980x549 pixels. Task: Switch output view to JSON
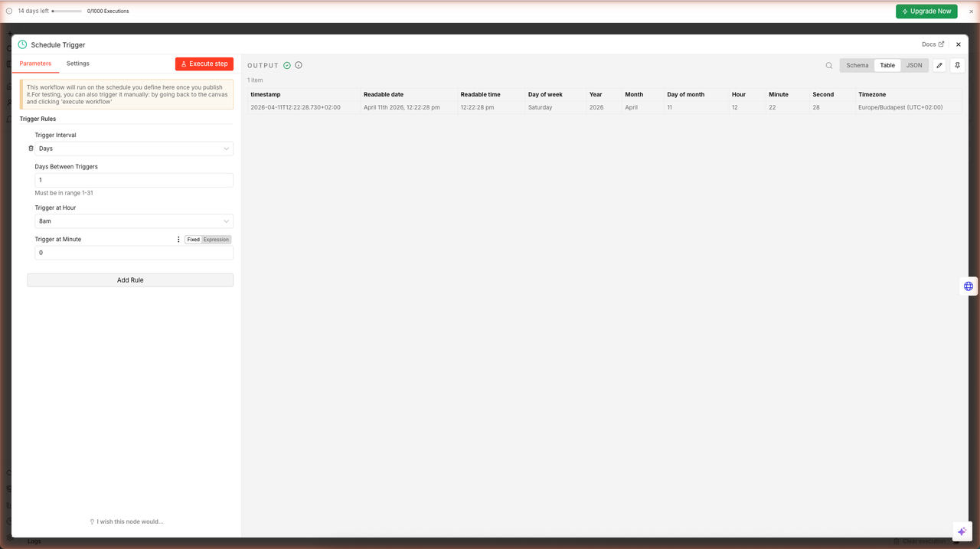tap(914, 66)
